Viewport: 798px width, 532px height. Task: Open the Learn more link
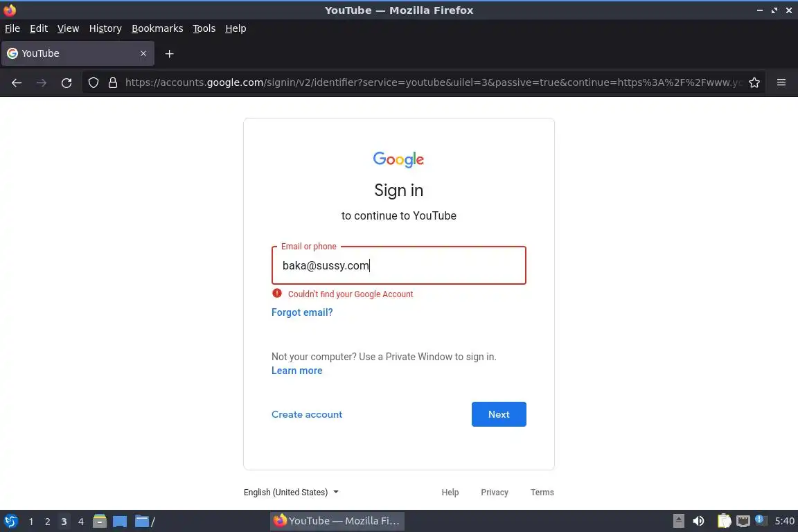(296, 371)
